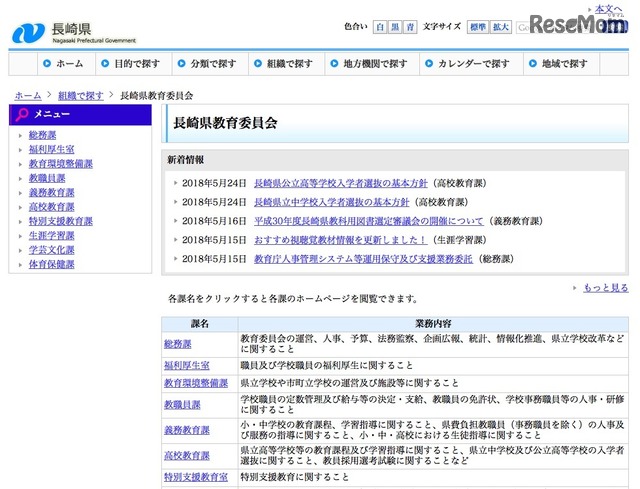Open the 長崎県公立高等学校入学者選抜の基本方針 news link

[340, 183]
